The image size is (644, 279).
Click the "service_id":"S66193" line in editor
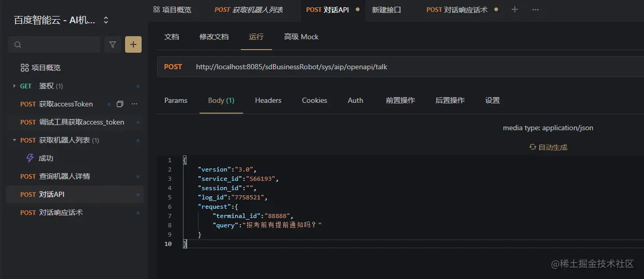click(x=238, y=179)
